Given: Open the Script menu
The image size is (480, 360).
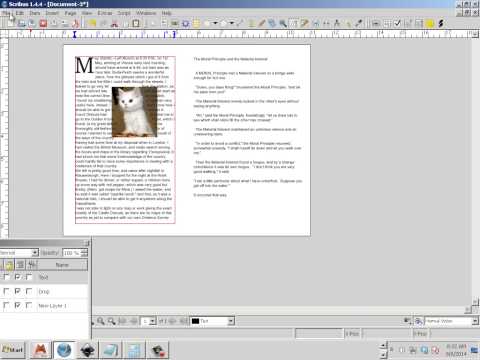Looking at the screenshot, I should (124, 13).
